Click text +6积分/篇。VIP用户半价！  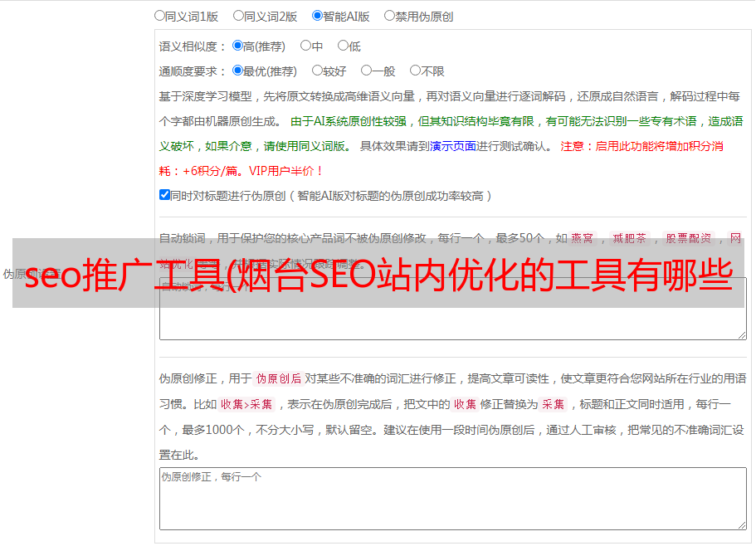(252, 171)
